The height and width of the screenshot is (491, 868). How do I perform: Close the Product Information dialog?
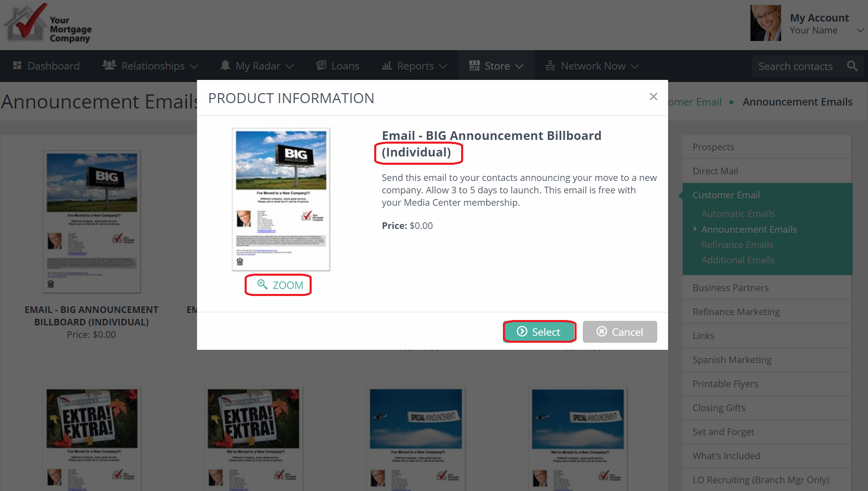coord(653,96)
